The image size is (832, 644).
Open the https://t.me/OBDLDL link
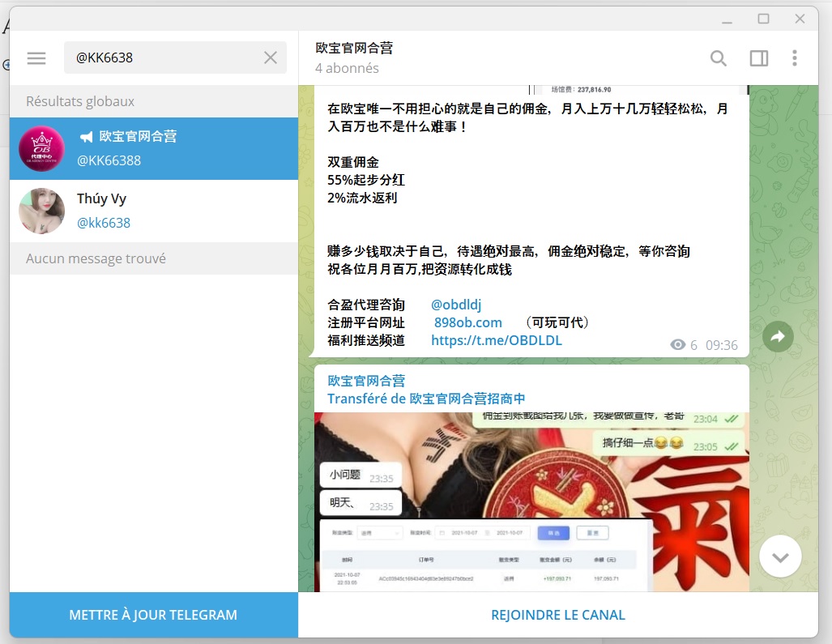pyautogui.click(x=496, y=340)
